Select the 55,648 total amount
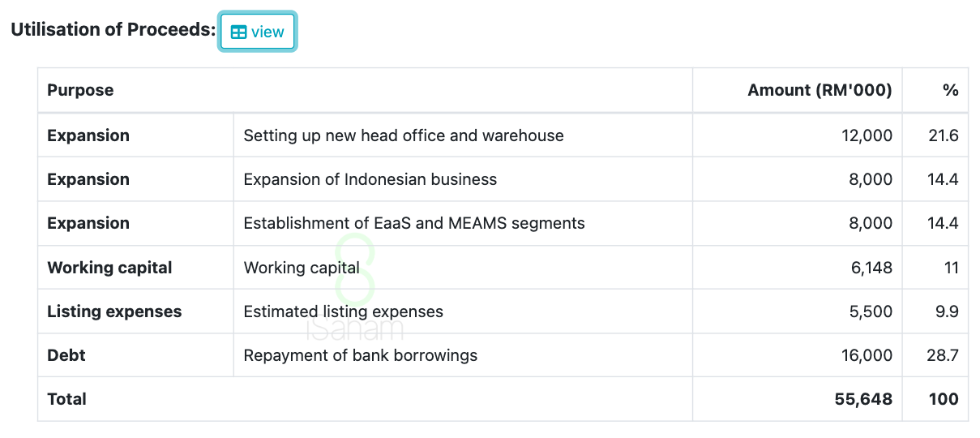 [863, 399]
